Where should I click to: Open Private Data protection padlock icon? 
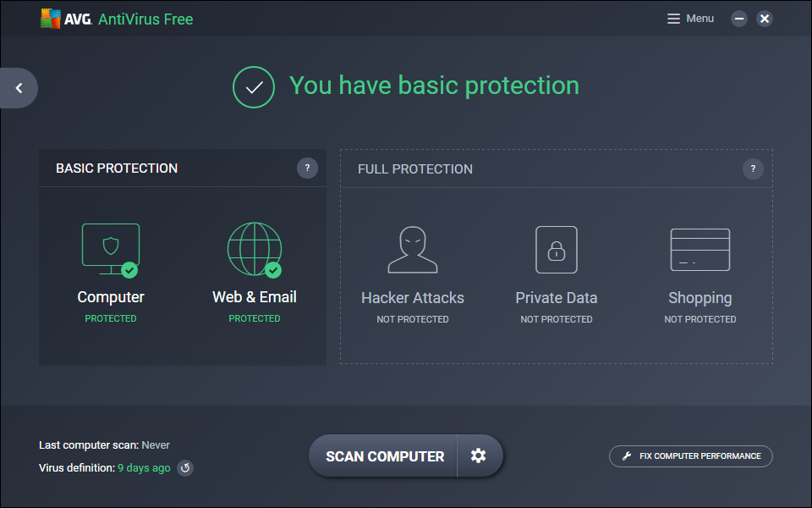point(556,248)
